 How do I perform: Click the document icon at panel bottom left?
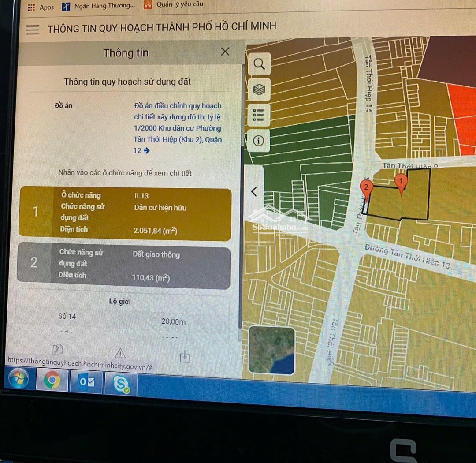57,350
